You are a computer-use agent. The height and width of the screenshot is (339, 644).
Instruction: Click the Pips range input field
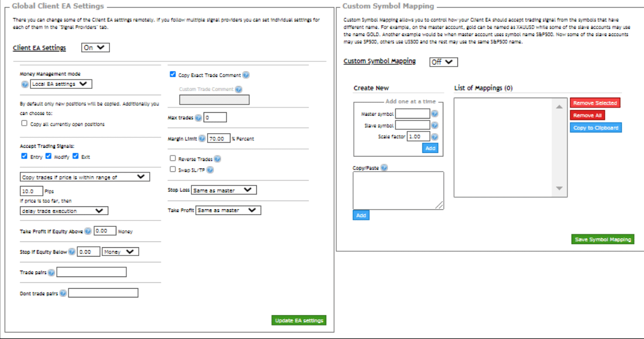pyautogui.click(x=32, y=191)
